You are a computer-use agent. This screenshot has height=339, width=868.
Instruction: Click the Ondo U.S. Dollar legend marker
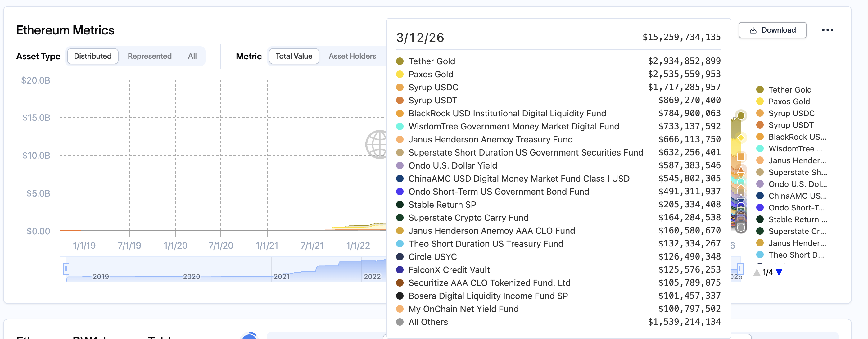click(x=760, y=184)
